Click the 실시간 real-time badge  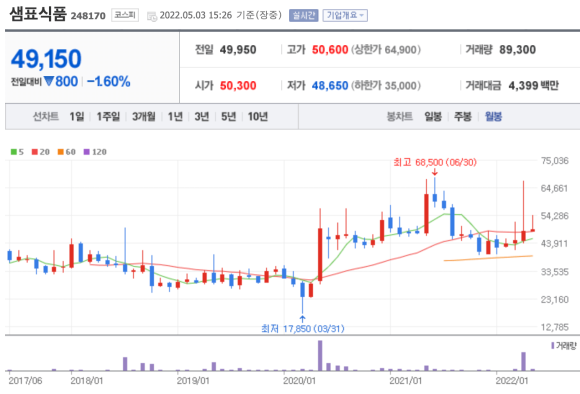[x=303, y=15]
